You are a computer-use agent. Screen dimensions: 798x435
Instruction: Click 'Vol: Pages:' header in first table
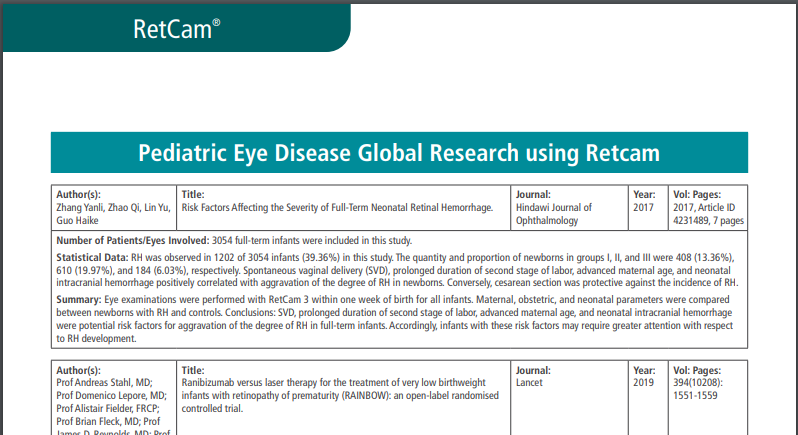(x=697, y=194)
